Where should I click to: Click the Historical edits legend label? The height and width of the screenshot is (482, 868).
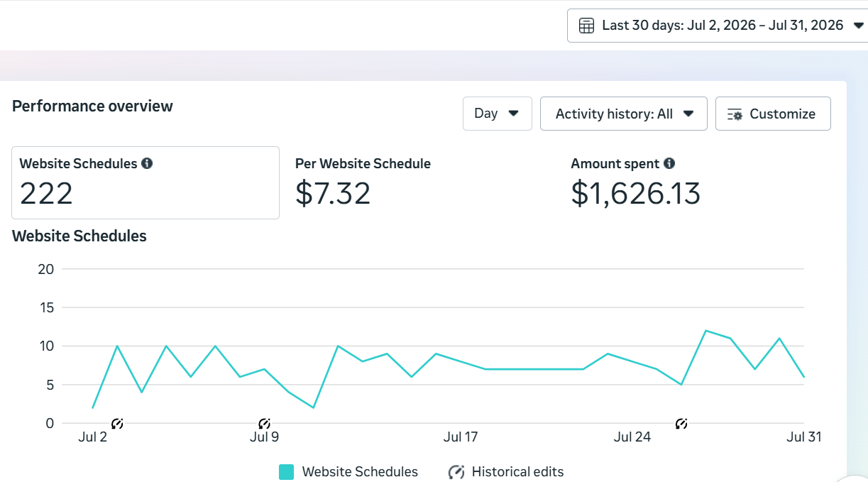tap(518, 472)
